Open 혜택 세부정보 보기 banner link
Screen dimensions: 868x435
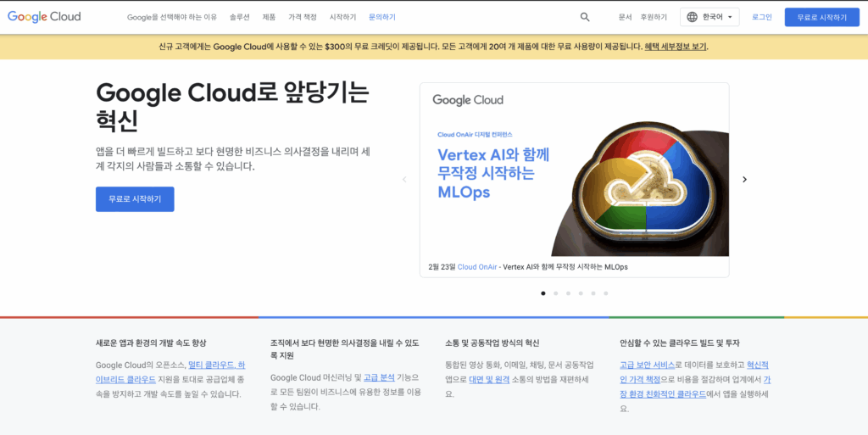[676, 47]
